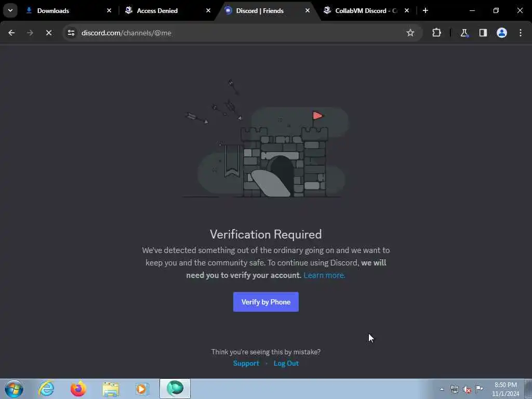532x399 pixels.
Task: Go forward with the forward arrow
Action: pyautogui.click(x=30, y=33)
